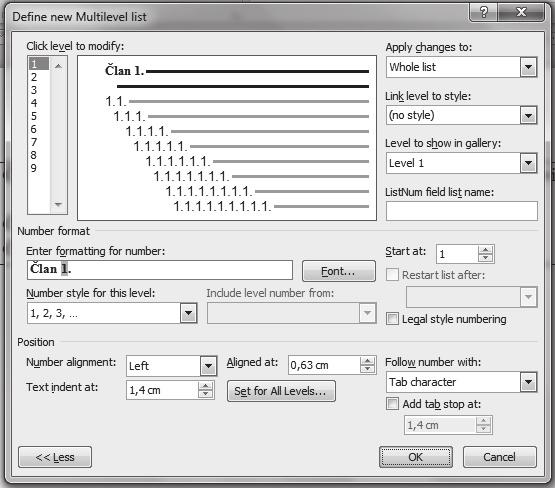The width and height of the screenshot is (555, 488).
Task: Click the Enter formatting for number field
Action: pyautogui.click(x=160, y=270)
